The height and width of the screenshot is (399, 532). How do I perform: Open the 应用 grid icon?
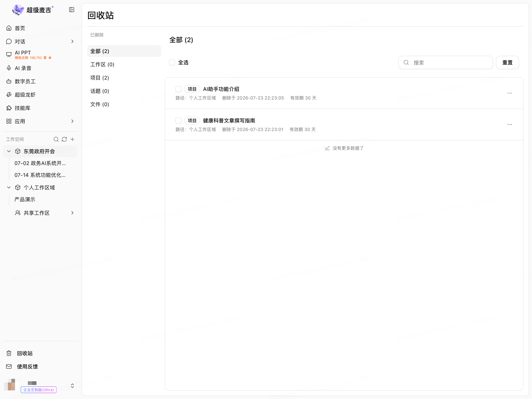coord(9,121)
